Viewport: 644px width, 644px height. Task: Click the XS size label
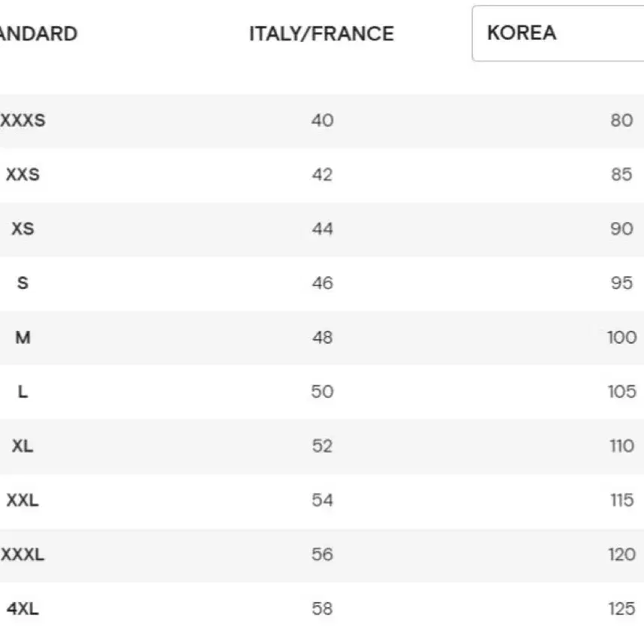coord(23,229)
